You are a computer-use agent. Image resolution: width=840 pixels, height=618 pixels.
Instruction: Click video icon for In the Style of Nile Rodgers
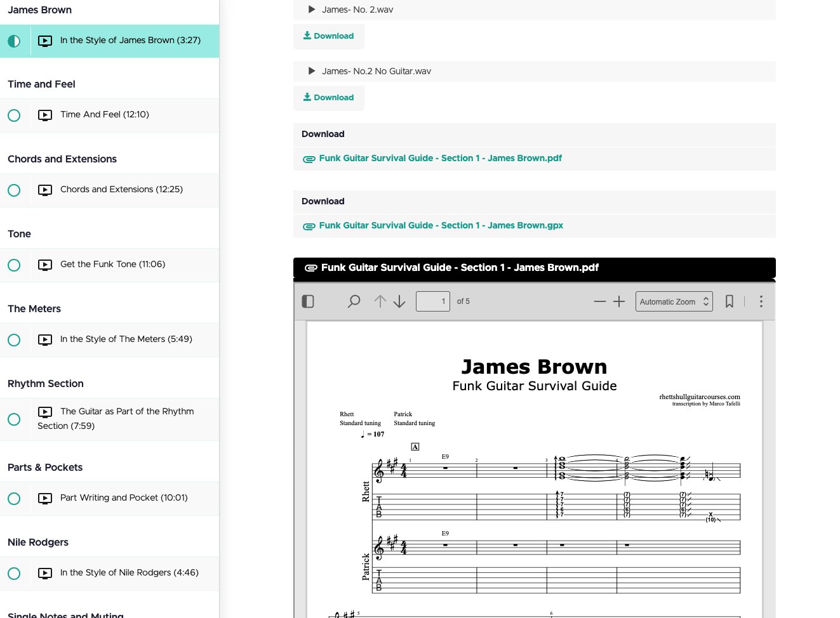point(45,574)
